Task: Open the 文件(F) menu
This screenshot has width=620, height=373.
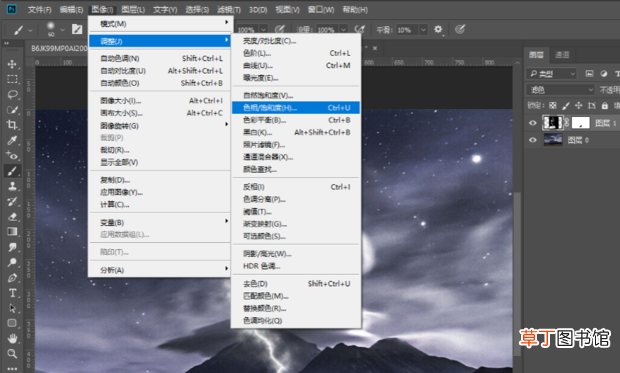Action: pos(40,9)
